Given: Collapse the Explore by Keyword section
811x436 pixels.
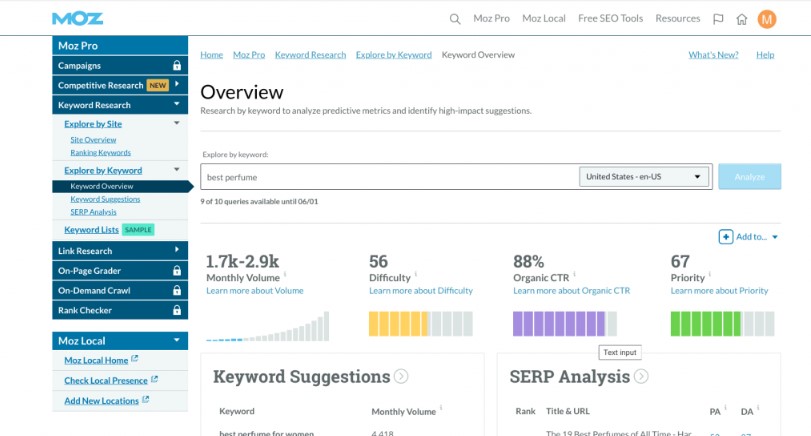Looking at the screenshot, I should coord(177,171).
